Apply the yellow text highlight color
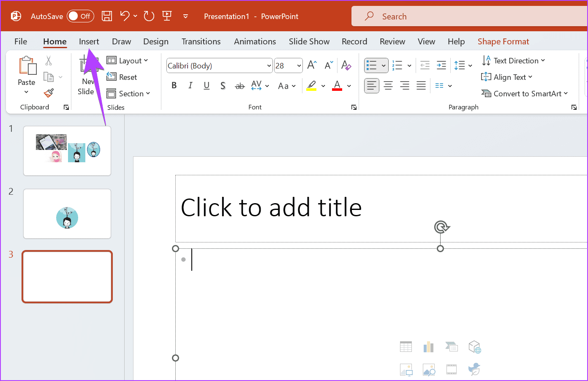 311,86
